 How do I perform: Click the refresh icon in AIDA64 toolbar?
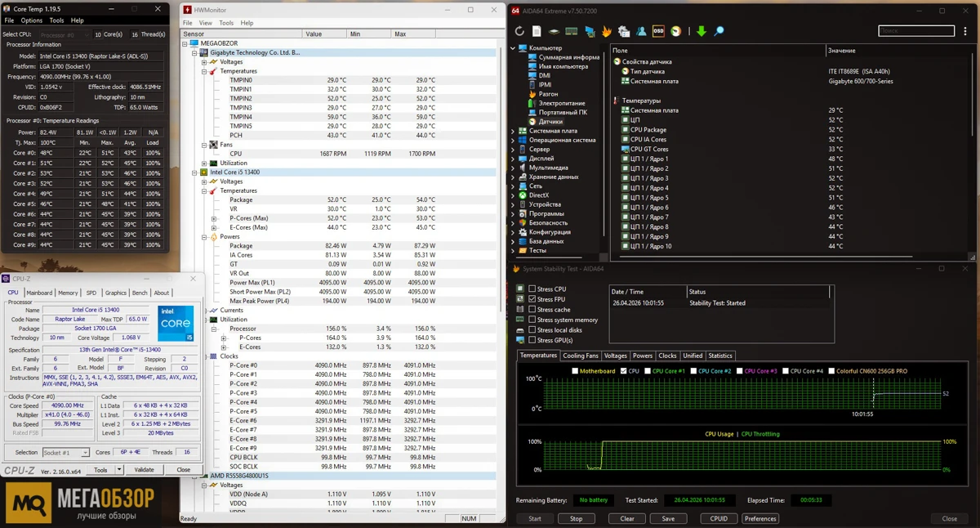click(x=520, y=30)
